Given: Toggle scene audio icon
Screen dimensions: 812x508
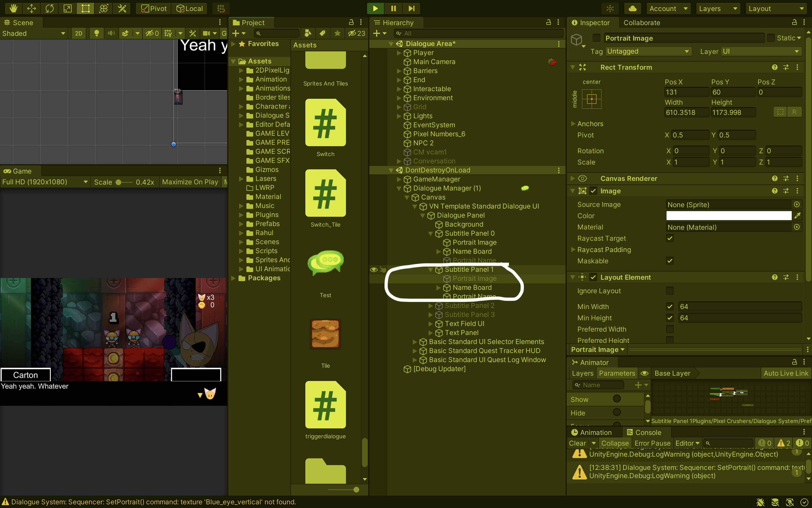Looking at the screenshot, I should [111, 33].
